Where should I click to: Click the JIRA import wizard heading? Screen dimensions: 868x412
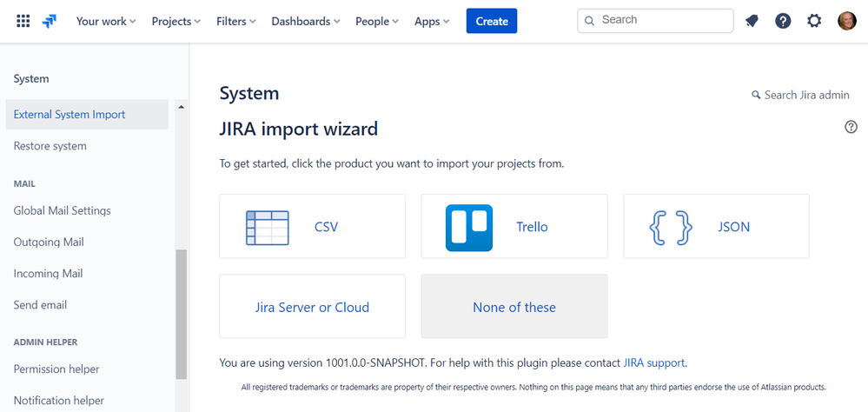click(x=299, y=129)
